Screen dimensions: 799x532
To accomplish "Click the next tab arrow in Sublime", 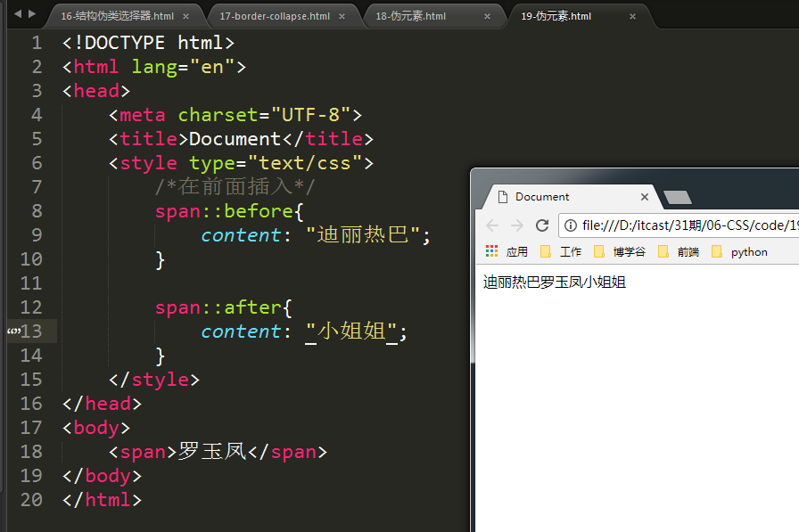I will (32, 13).
